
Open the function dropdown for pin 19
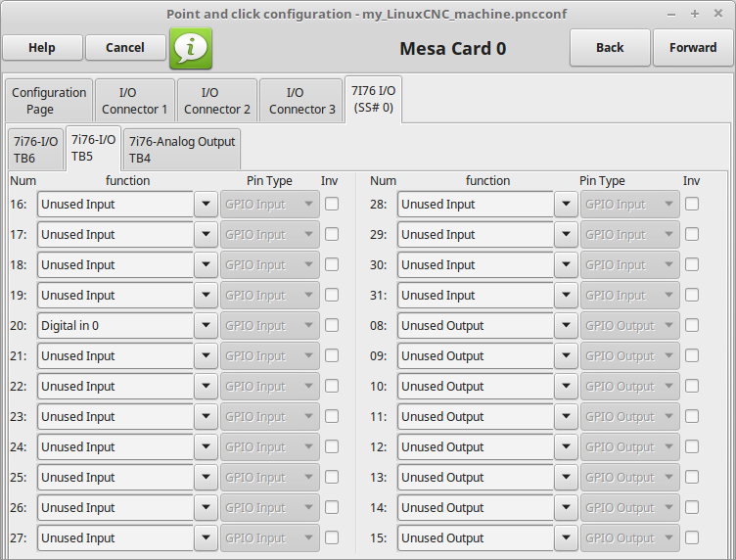coord(206,296)
